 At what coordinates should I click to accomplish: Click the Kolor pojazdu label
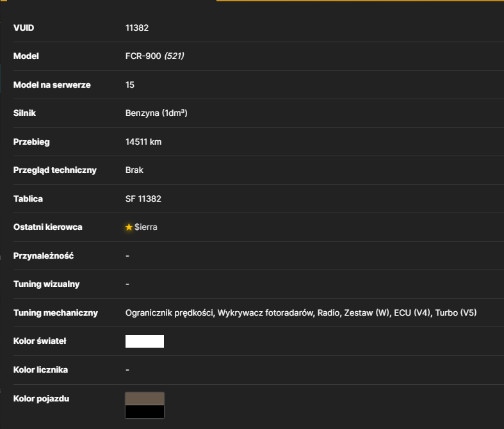click(x=41, y=398)
